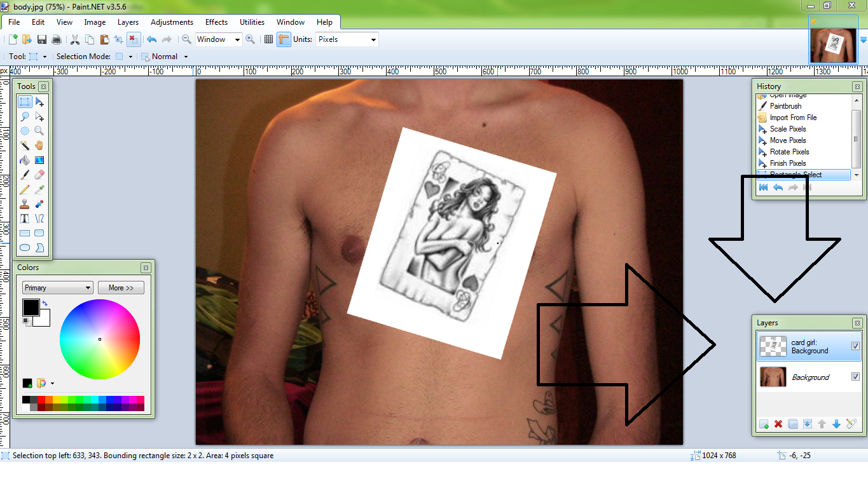This screenshot has height=488, width=868.
Task: Open the Primary color dropdown in Colors panel
Action: [x=57, y=288]
